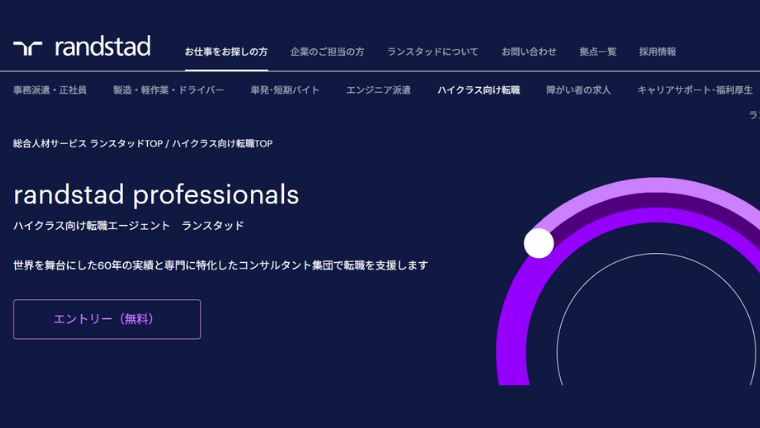This screenshot has height=428, width=760.
Task: Open お問い合わせ menu item
Action: coord(529,52)
